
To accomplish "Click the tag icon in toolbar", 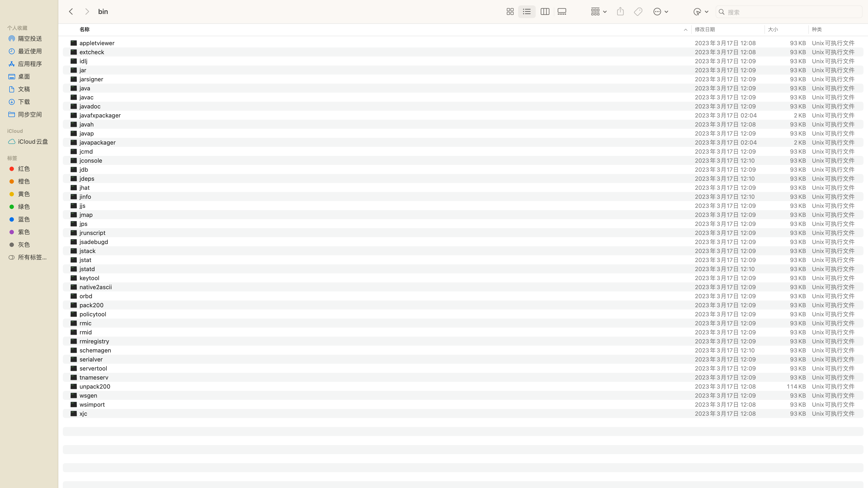I will (638, 12).
